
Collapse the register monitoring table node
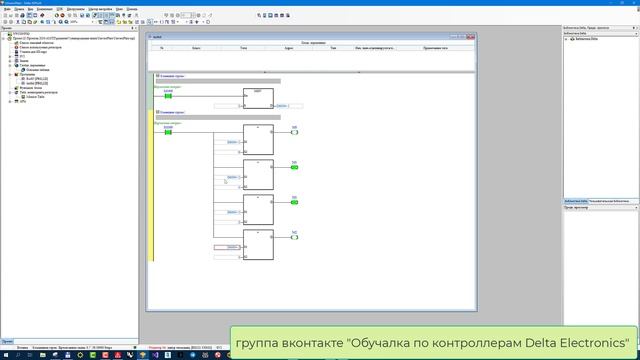point(10,92)
